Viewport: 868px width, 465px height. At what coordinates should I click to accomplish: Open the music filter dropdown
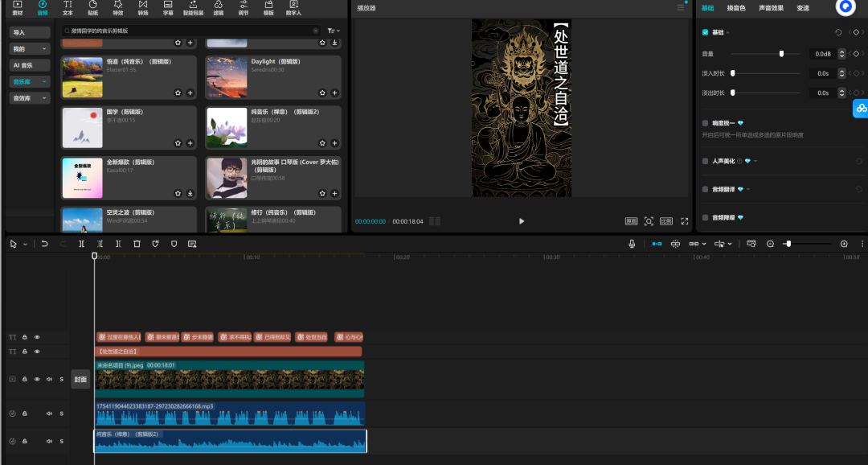pyautogui.click(x=334, y=31)
